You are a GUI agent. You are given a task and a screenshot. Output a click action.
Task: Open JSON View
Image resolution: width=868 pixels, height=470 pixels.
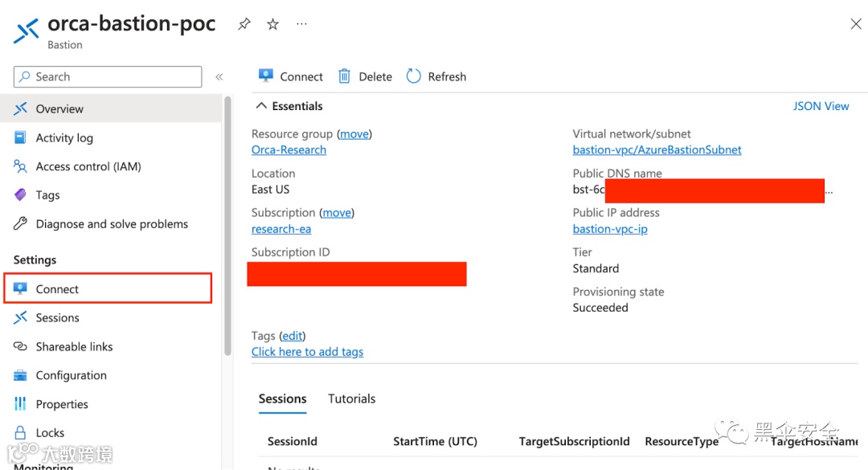821,106
